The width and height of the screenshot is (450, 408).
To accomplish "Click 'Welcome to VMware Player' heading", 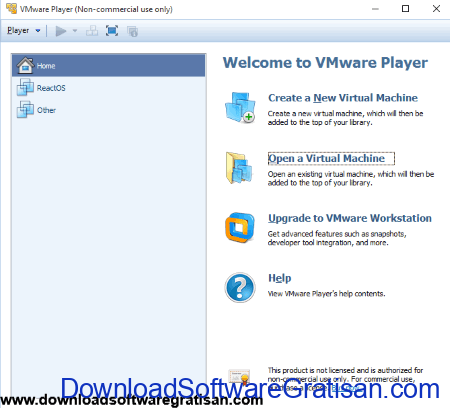I will (325, 63).
